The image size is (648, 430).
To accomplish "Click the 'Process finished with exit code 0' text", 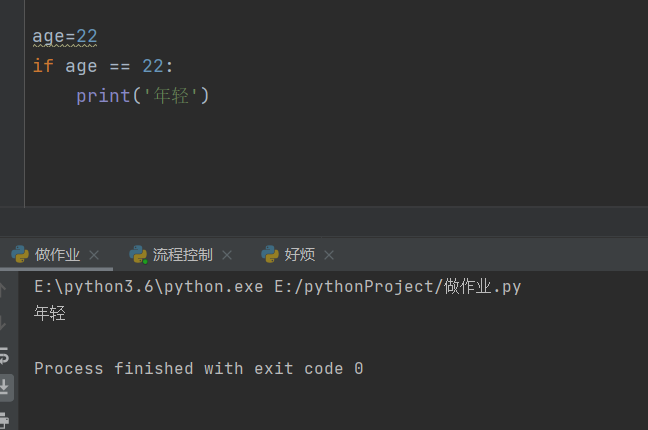I will 198,368.
